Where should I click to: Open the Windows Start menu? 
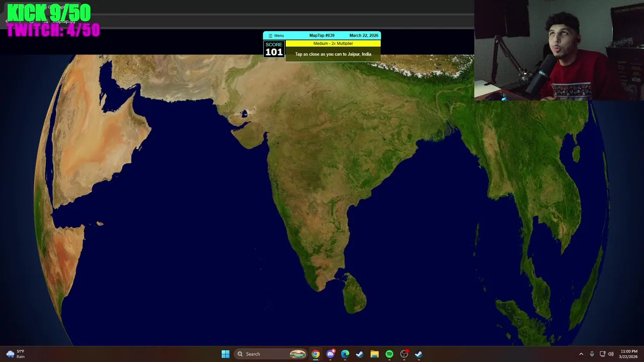(225, 354)
